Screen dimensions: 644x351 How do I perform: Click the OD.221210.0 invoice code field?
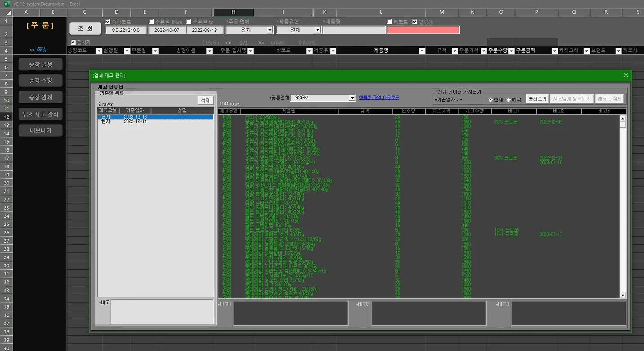click(126, 30)
